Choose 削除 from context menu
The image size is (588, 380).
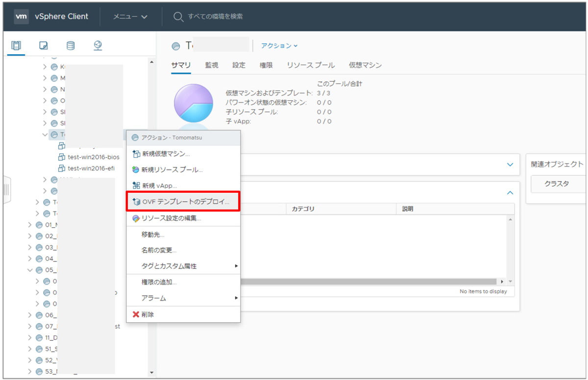pyautogui.click(x=183, y=314)
